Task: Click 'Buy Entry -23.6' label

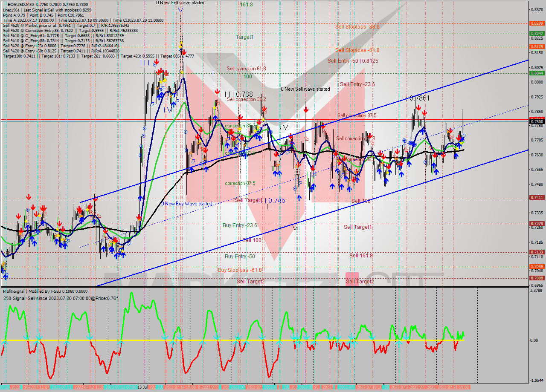Action: coord(240,225)
